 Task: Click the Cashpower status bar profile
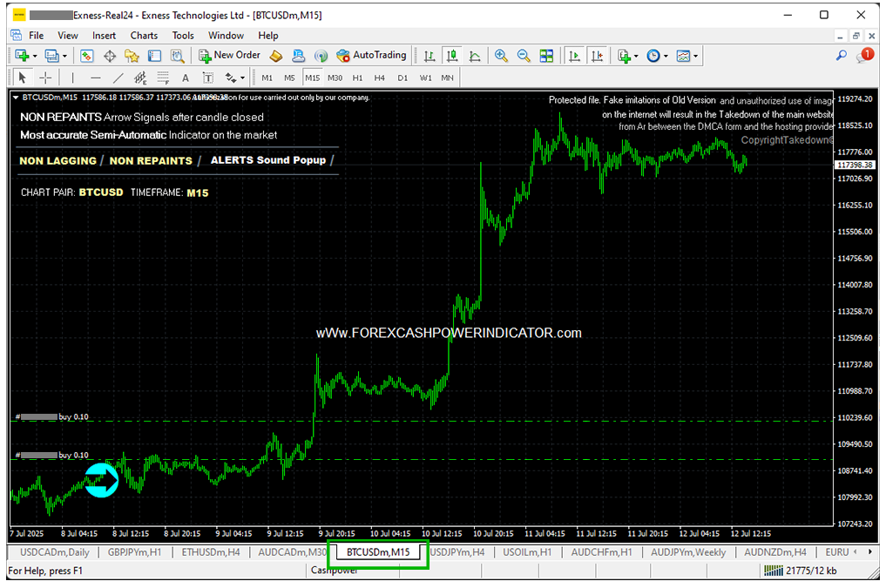pos(335,571)
